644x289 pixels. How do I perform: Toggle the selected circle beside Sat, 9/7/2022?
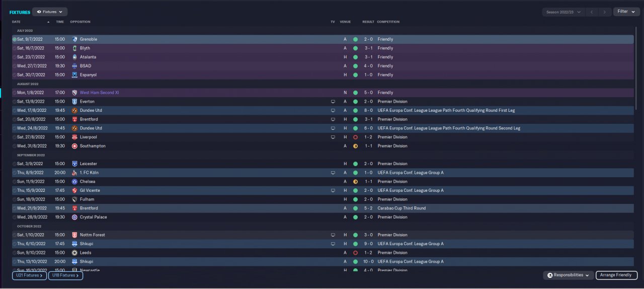pyautogui.click(x=15, y=39)
